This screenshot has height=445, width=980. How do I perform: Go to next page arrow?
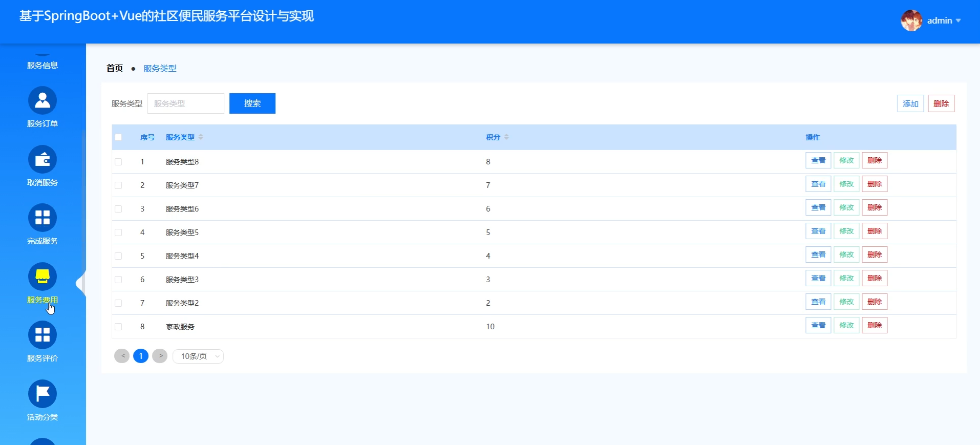pyautogui.click(x=160, y=356)
